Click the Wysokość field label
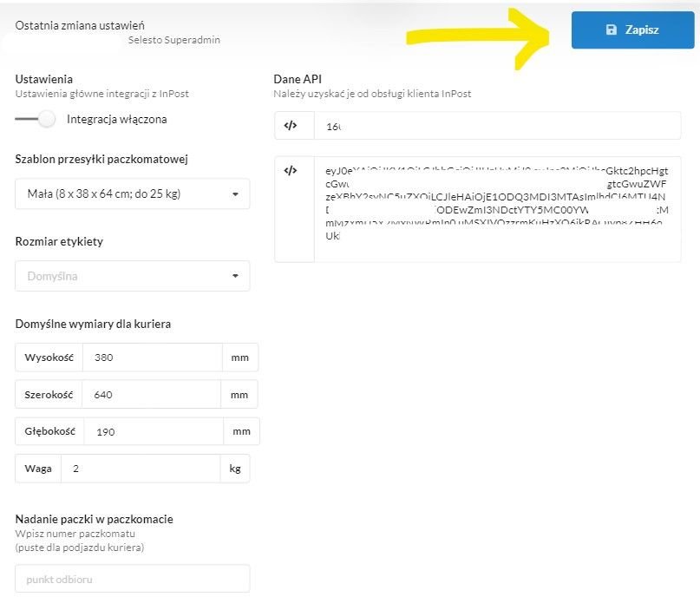Viewport: 700px width, 610px height. [49, 357]
